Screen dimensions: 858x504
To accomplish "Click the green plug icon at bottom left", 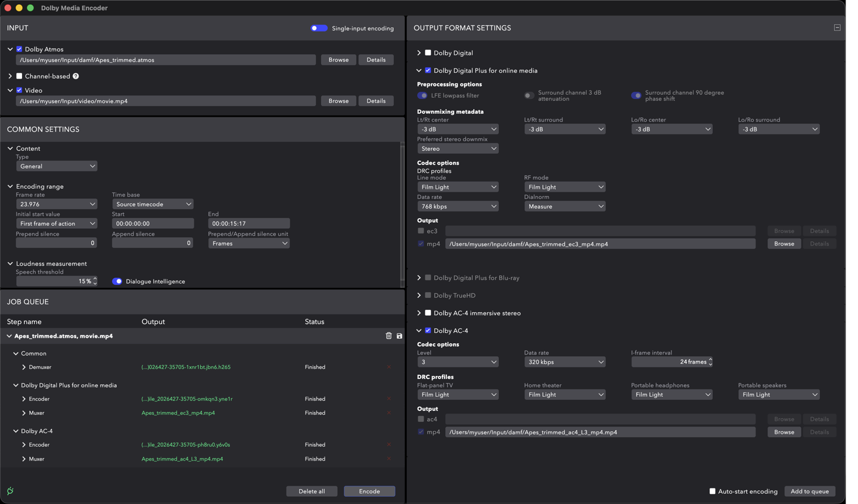I will pos(10,491).
